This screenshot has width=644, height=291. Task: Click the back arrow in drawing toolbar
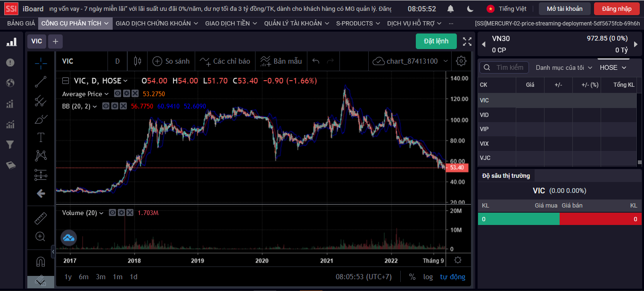pos(41,193)
